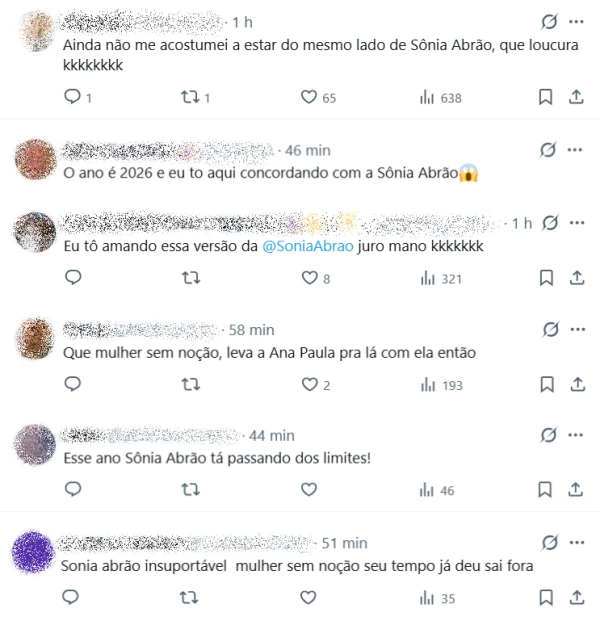The image size is (600, 617).
Task: Bookmark the tweet with 193 views
Action: pos(547,384)
